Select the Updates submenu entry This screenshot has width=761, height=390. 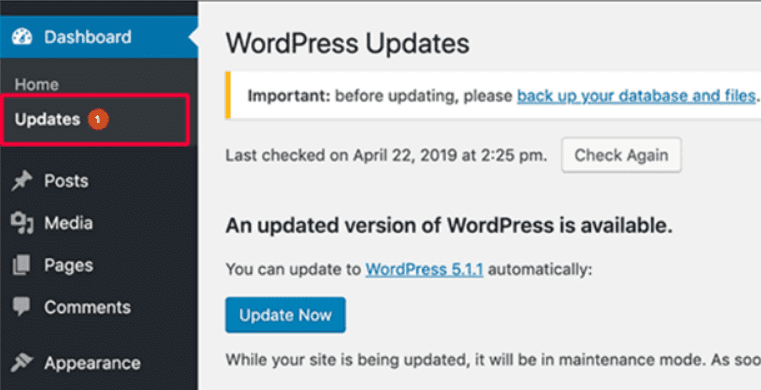pos(48,119)
